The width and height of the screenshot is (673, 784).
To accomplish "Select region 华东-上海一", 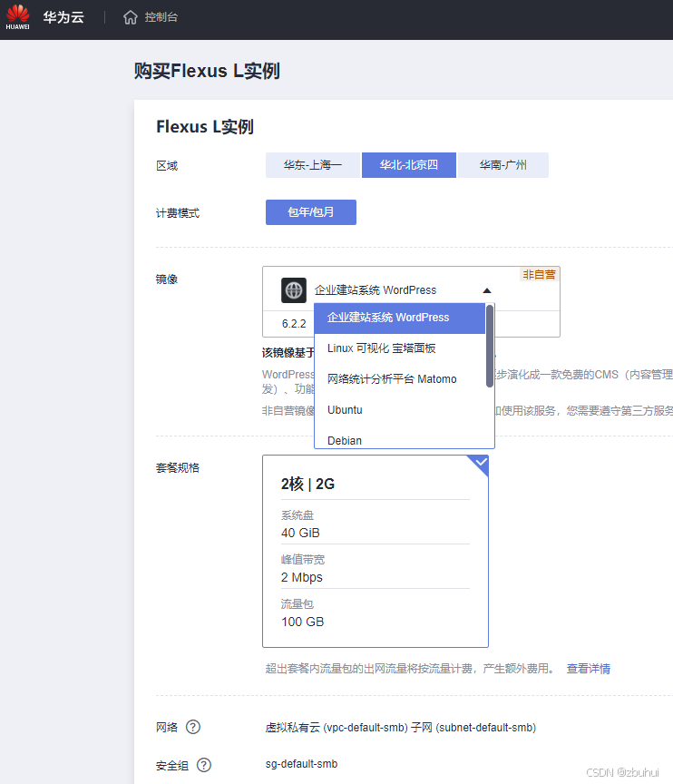I will [x=313, y=165].
